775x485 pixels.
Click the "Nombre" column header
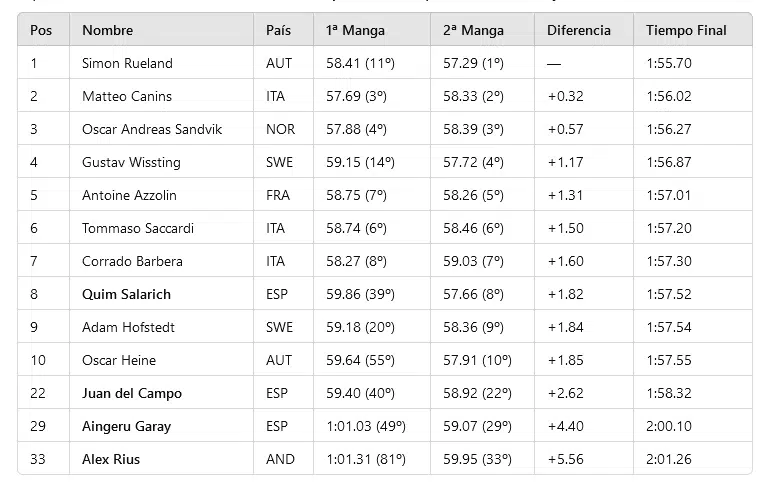[x=107, y=30]
